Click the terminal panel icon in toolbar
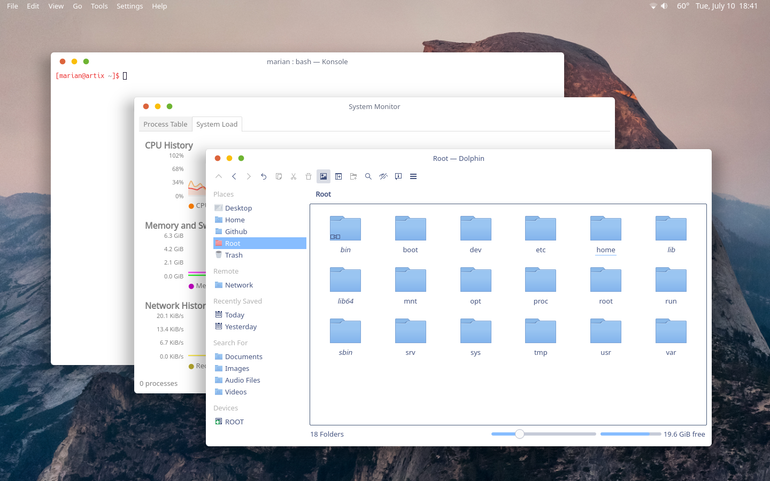 pos(398,176)
